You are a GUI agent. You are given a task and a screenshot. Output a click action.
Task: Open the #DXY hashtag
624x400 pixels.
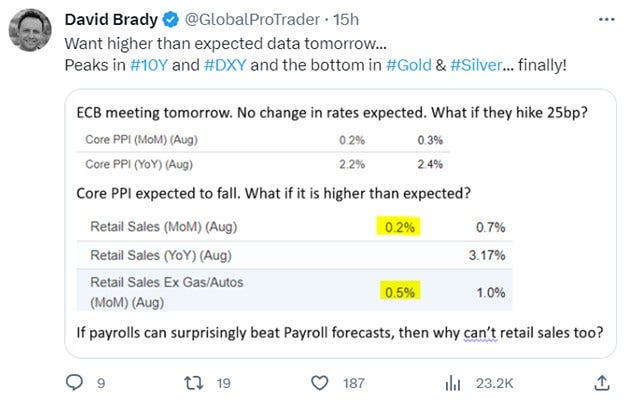[225, 65]
